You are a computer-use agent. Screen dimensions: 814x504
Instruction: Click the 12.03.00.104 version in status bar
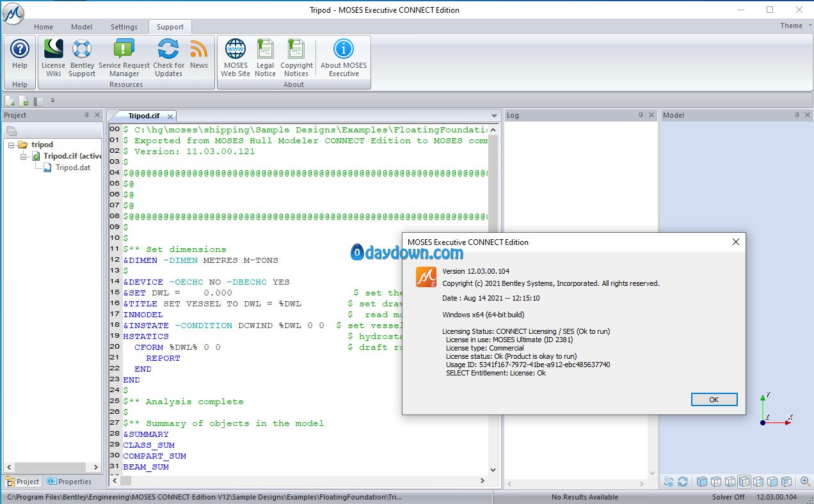pyautogui.click(x=777, y=497)
